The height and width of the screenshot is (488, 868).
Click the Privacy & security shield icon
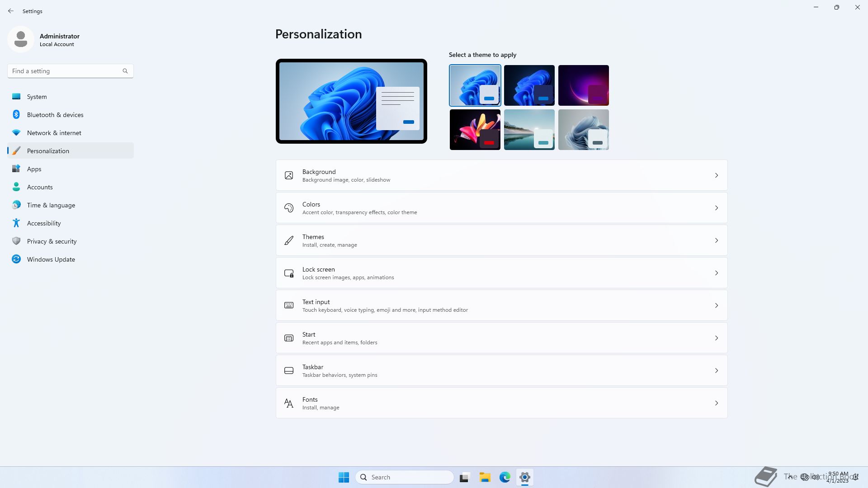(x=16, y=241)
